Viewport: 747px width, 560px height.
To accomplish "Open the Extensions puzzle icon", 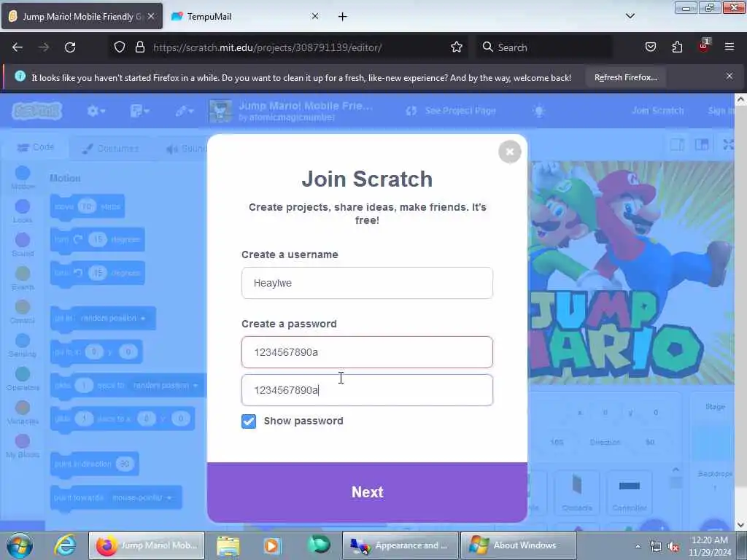I will pyautogui.click(x=677, y=47).
